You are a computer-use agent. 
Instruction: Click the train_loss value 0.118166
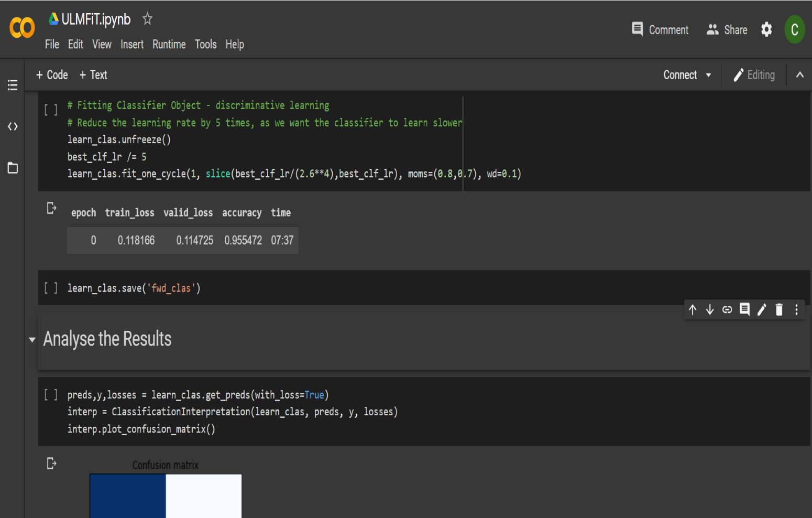(136, 240)
